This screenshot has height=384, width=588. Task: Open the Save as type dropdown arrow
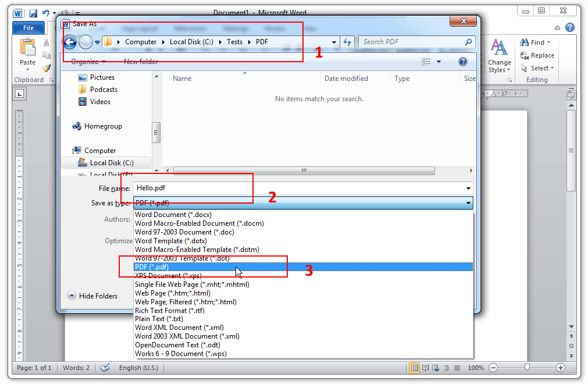pyautogui.click(x=468, y=203)
